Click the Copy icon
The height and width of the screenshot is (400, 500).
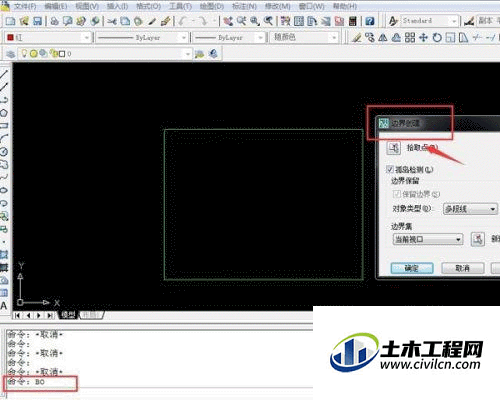125,21
